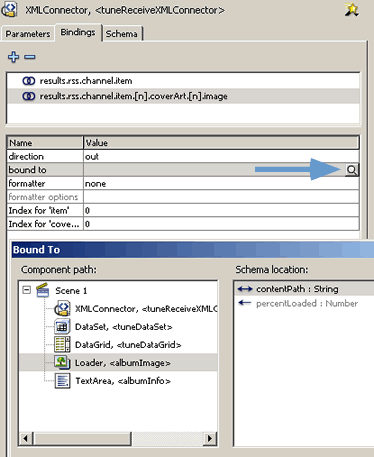Select the DataGrid tuneDataGrid icon
This screenshot has width=374, height=457.
click(x=62, y=345)
